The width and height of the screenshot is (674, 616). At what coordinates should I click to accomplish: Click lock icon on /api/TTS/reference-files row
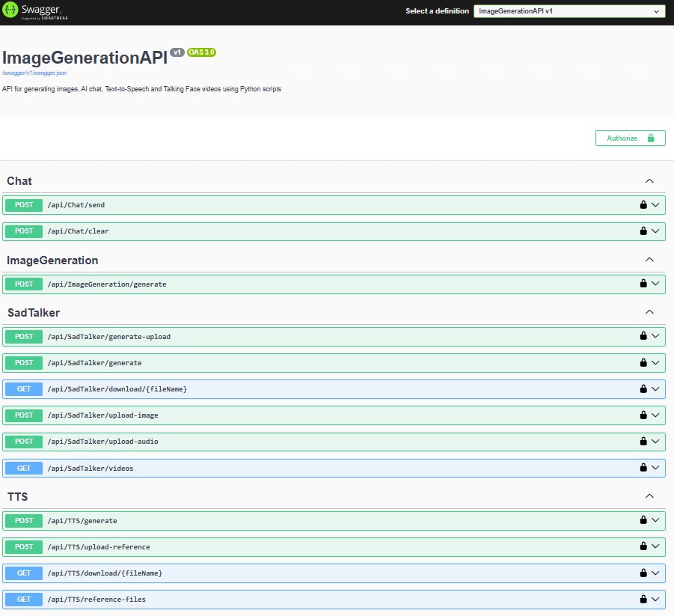click(643, 599)
